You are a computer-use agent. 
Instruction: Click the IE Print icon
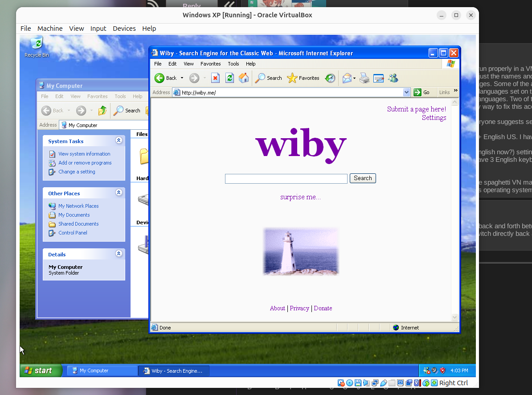tap(364, 78)
